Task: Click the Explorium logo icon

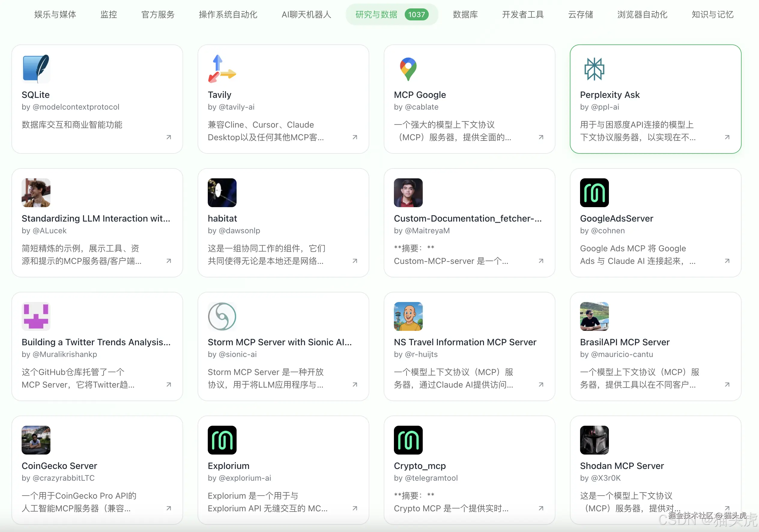Action: (x=222, y=440)
